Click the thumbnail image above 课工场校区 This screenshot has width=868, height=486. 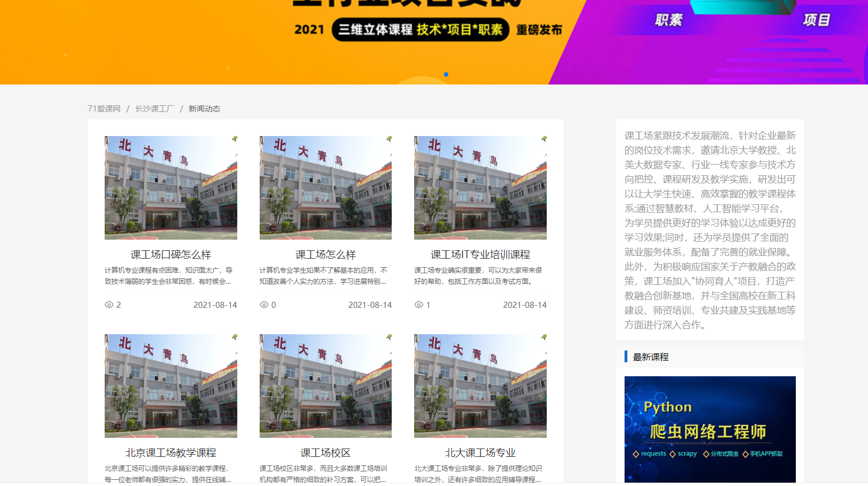click(x=326, y=386)
